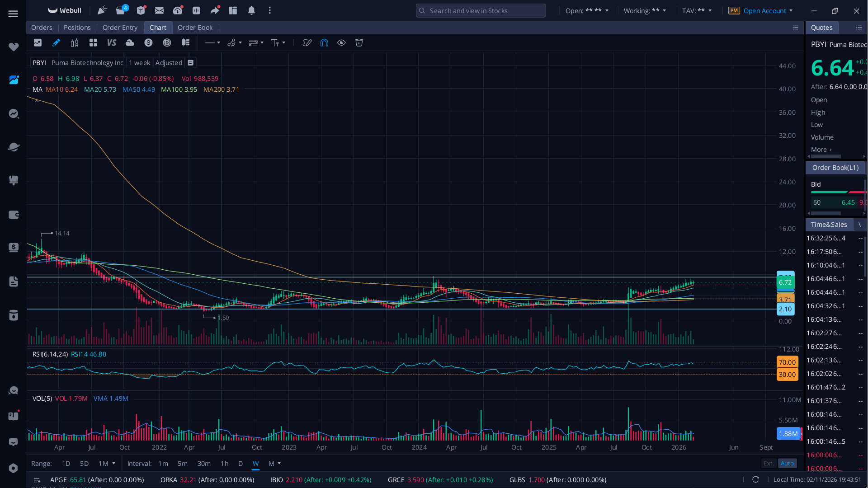Click the chart screenshot image icon
This screenshot has width=868, height=488.
[38, 43]
